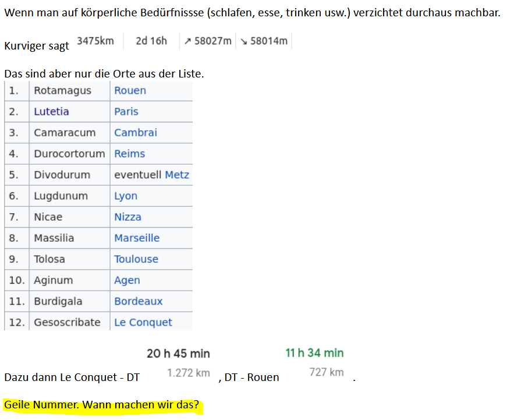Open the visited Lutetia link

pos(51,111)
